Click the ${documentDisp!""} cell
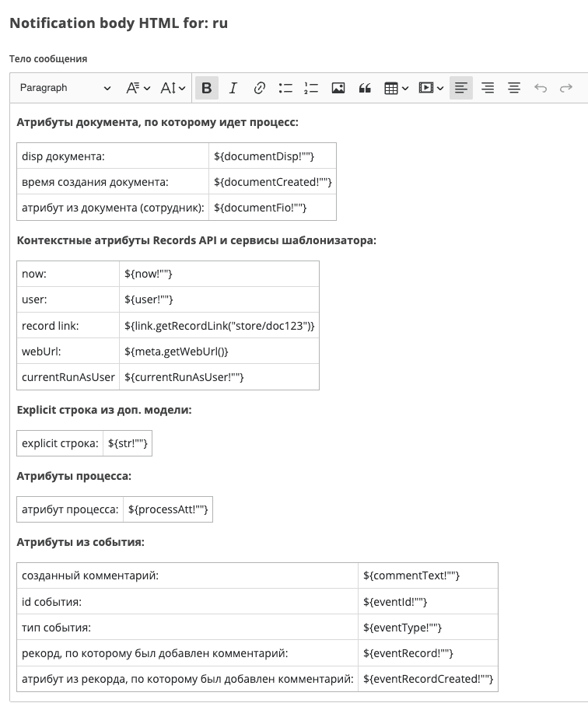Screen dimensions: 588x710 tap(272, 156)
